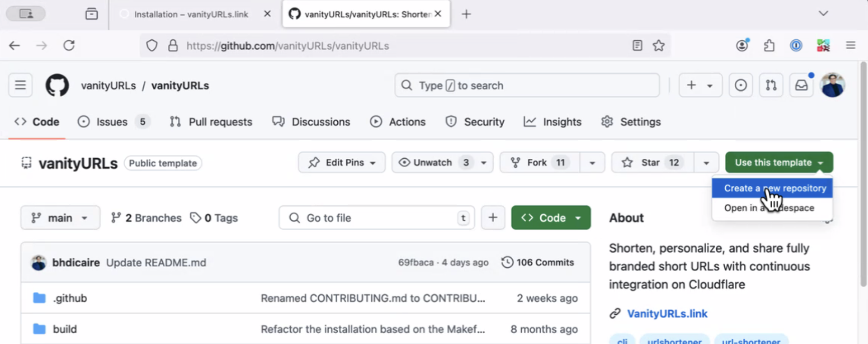Open the green Code dropdown

point(551,217)
